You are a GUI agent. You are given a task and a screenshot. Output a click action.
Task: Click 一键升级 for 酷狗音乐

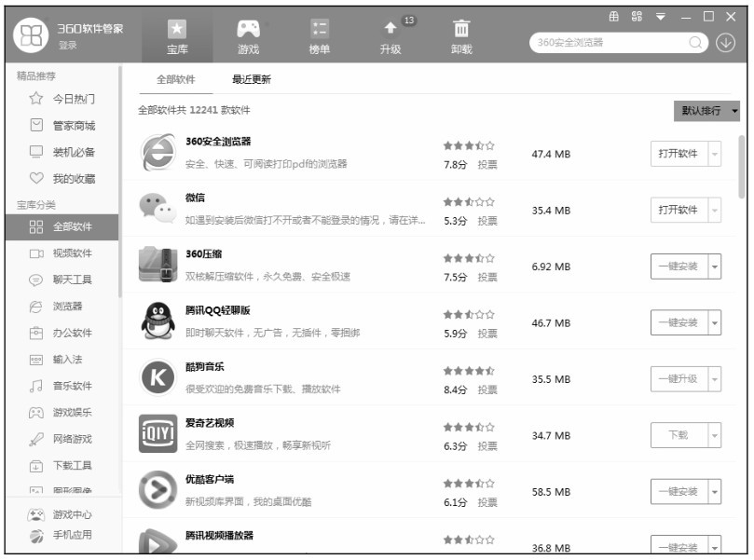coord(679,379)
